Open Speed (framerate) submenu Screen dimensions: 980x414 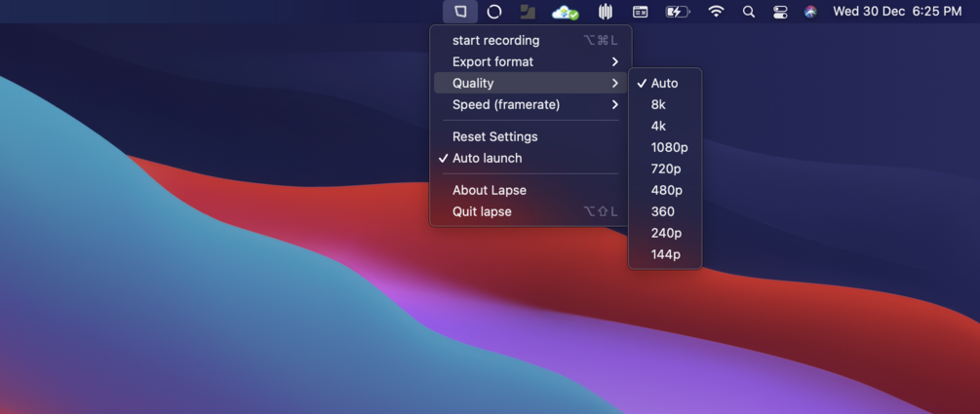pyautogui.click(x=530, y=104)
